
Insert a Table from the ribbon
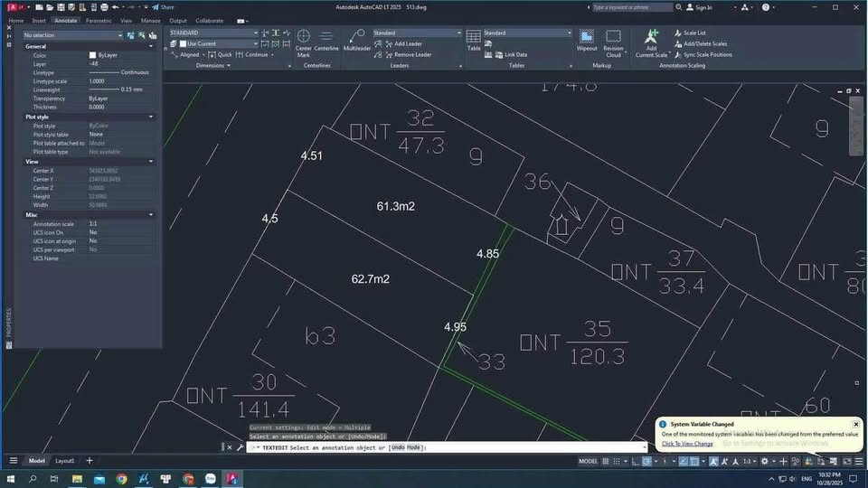coord(474,41)
